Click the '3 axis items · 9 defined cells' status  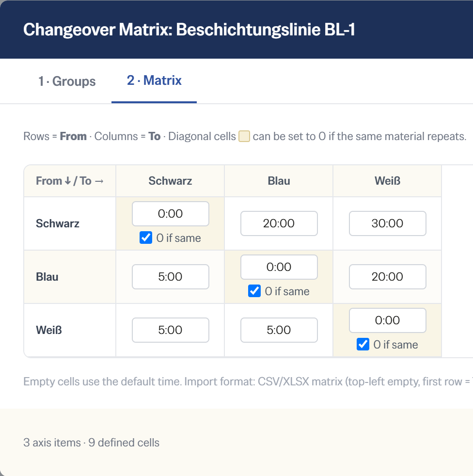92,443
